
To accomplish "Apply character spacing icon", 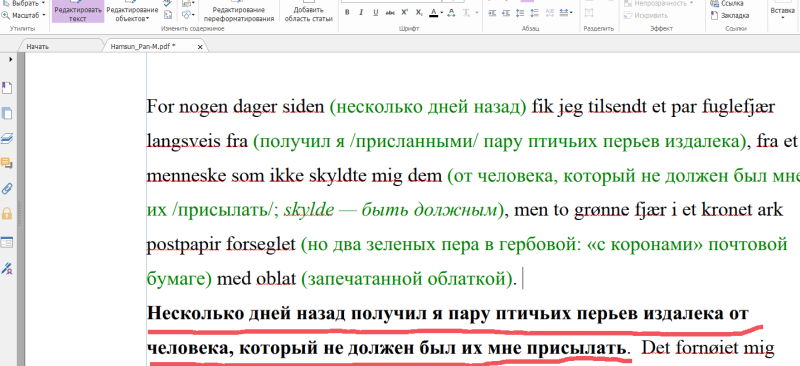I will (452, 12).
